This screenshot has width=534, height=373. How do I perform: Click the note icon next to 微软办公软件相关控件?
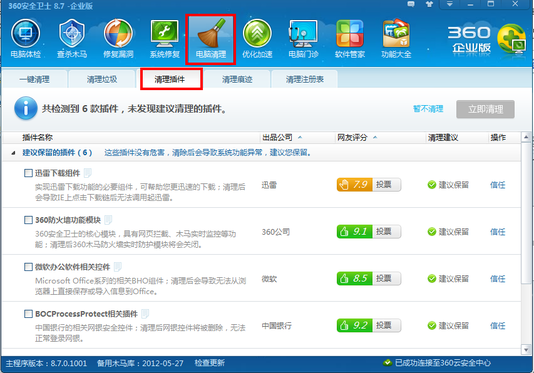pyautogui.click(x=117, y=267)
